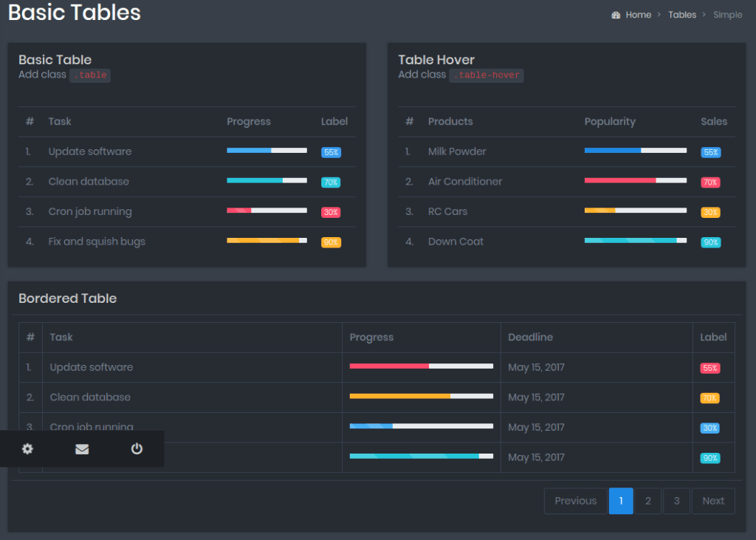Select the Milk Powder product row
Viewport: 756px width, 540px height.
click(456, 151)
